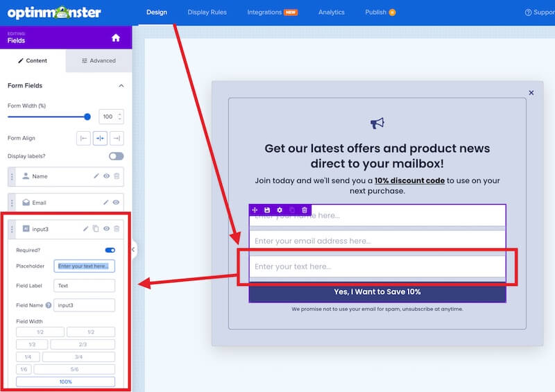Click the move icon on the form block toolbar
555x392 pixels.
(255, 210)
